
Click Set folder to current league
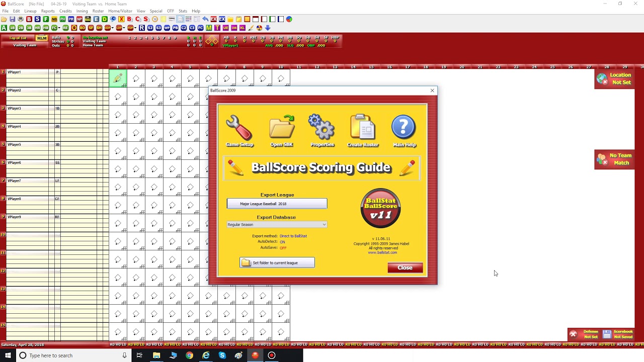click(277, 262)
